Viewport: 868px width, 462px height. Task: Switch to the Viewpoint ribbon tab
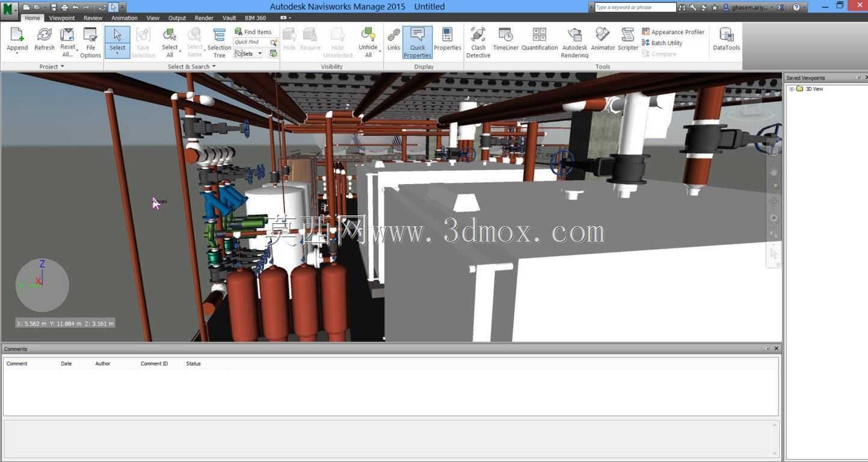coord(62,18)
